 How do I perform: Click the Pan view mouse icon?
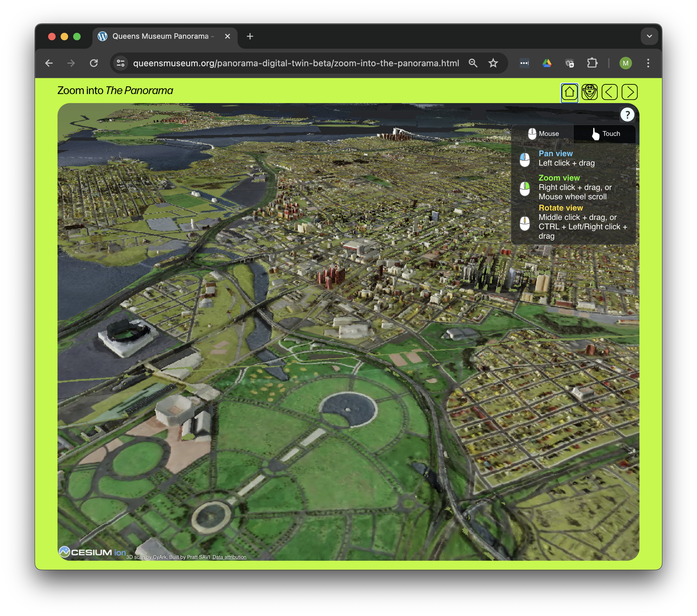pos(525,159)
